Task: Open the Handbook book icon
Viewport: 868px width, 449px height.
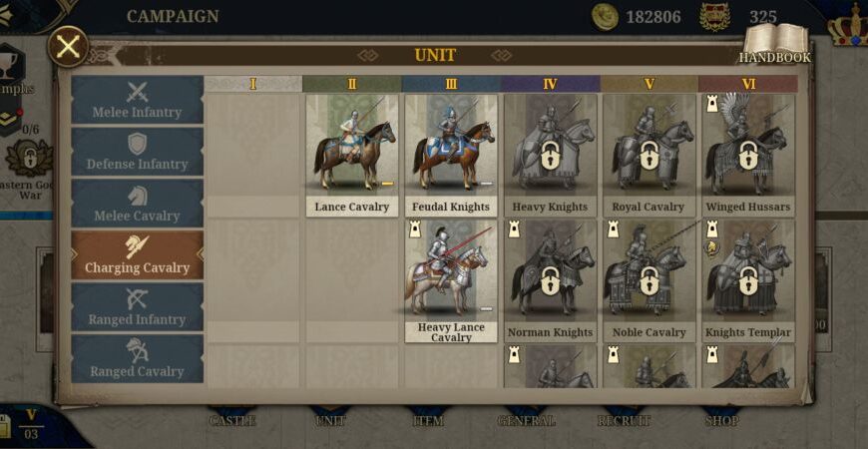Action: coord(775,43)
